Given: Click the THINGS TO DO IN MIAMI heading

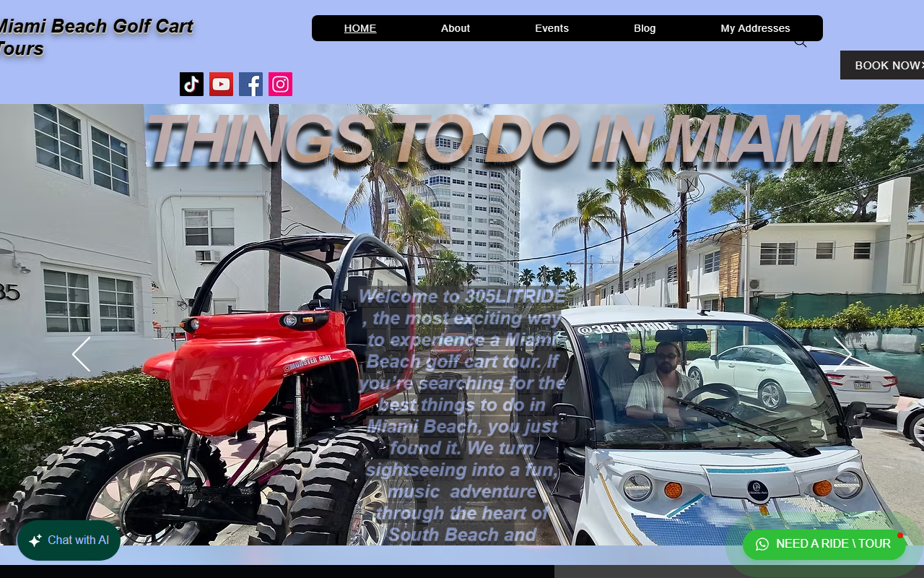Looking at the screenshot, I should click(494, 139).
